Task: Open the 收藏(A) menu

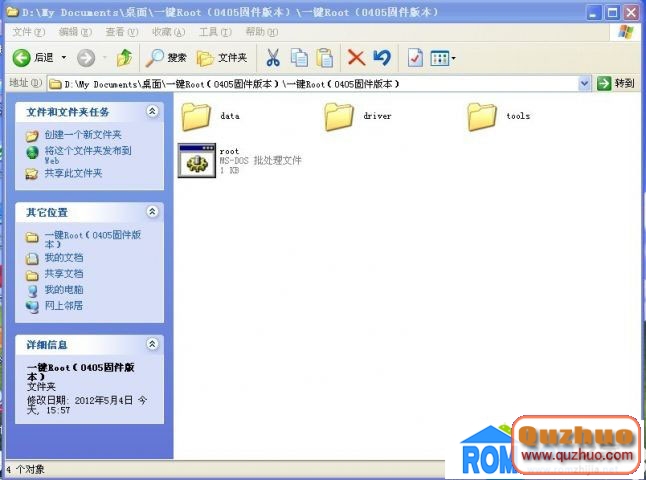Action: pos(168,32)
